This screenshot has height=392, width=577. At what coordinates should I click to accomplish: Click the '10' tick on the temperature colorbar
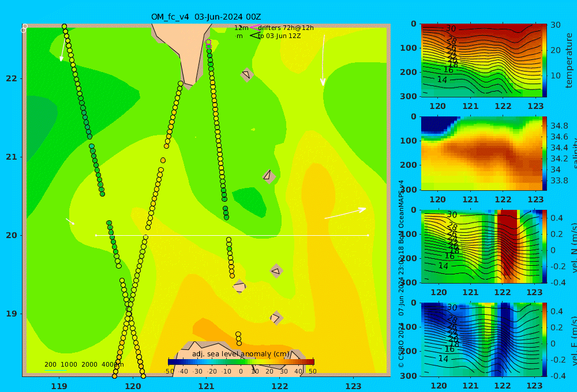555,76
